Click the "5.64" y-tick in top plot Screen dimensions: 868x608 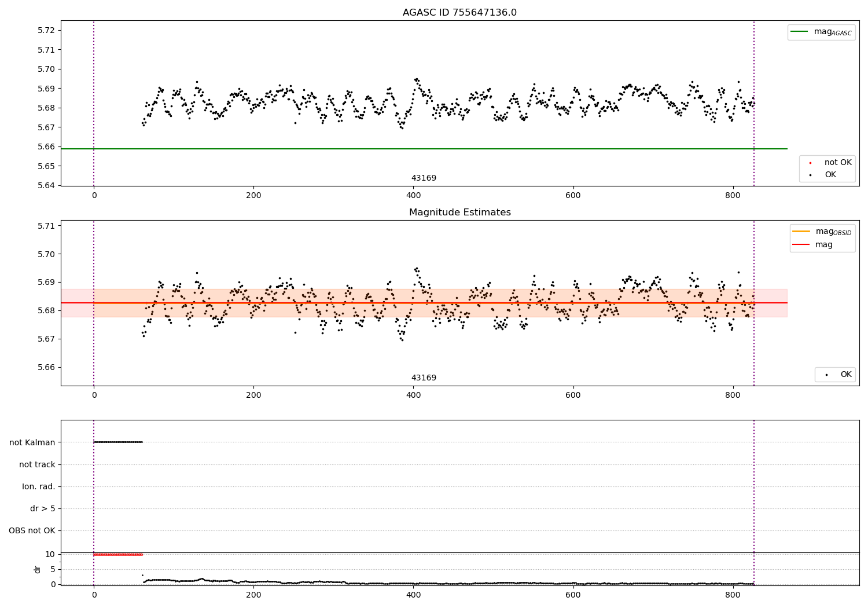[x=46, y=186]
